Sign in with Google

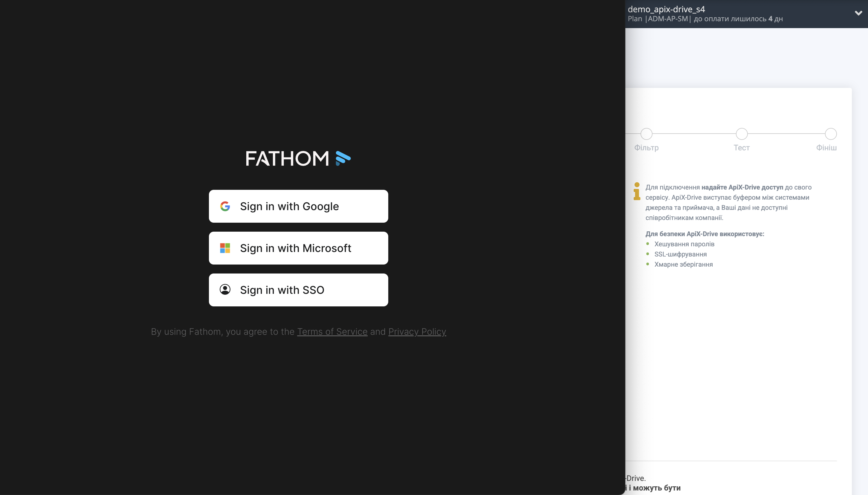pyautogui.click(x=298, y=206)
